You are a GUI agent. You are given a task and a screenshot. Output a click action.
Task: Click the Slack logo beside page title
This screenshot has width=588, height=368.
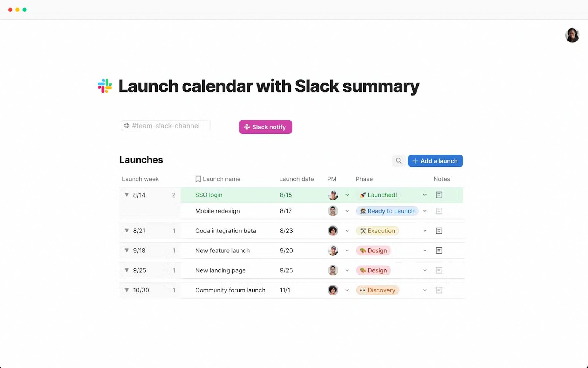click(105, 86)
